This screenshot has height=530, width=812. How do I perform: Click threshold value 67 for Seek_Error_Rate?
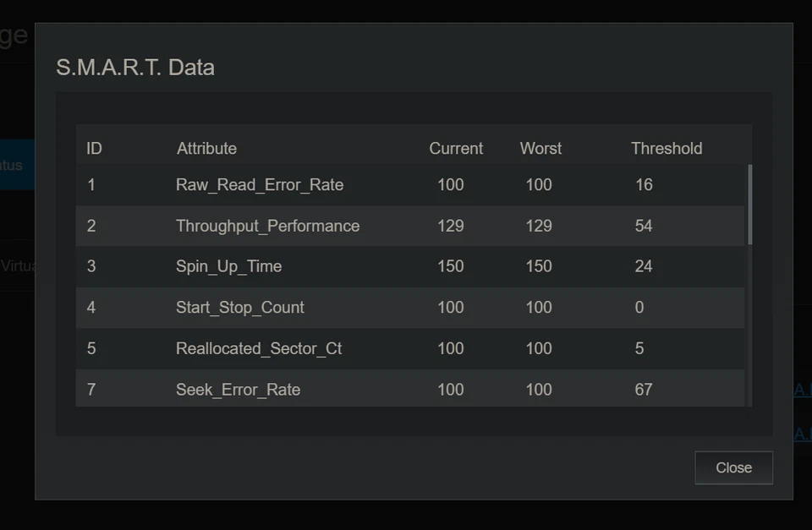(644, 390)
